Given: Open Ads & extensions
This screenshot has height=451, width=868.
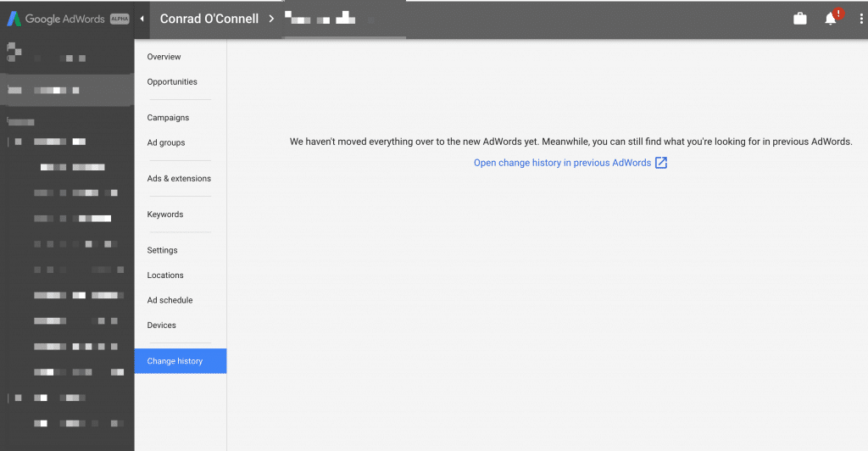Looking at the screenshot, I should (x=179, y=178).
